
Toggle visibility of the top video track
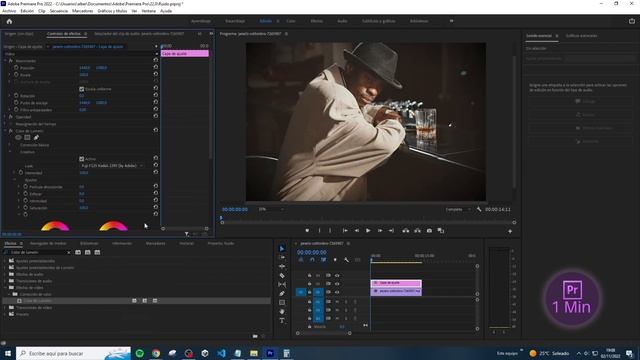point(337,276)
